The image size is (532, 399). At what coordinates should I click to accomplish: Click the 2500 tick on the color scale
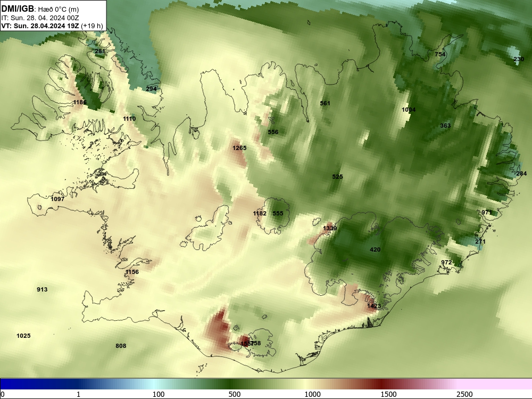[464, 394]
